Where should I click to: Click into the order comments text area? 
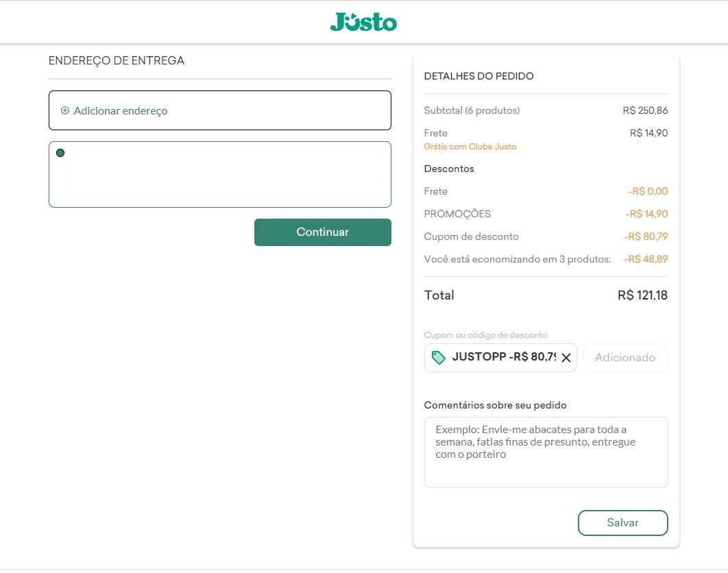point(546,452)
